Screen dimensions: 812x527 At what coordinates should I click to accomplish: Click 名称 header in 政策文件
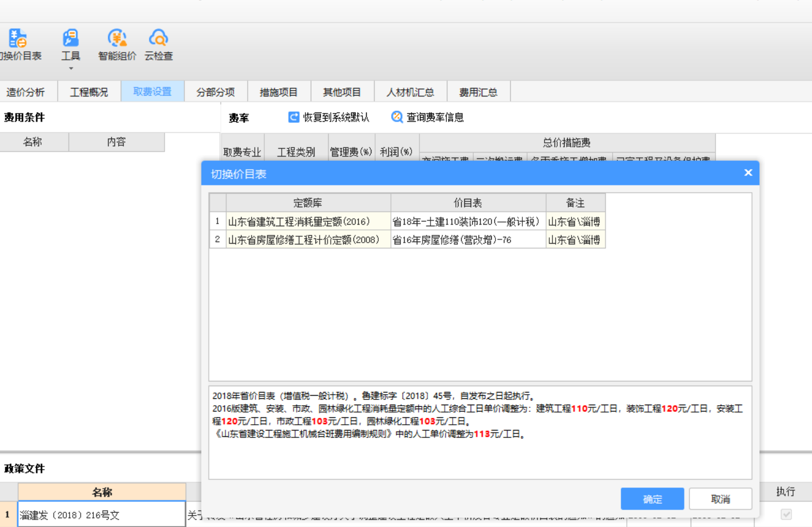click(x=102, y=492)
